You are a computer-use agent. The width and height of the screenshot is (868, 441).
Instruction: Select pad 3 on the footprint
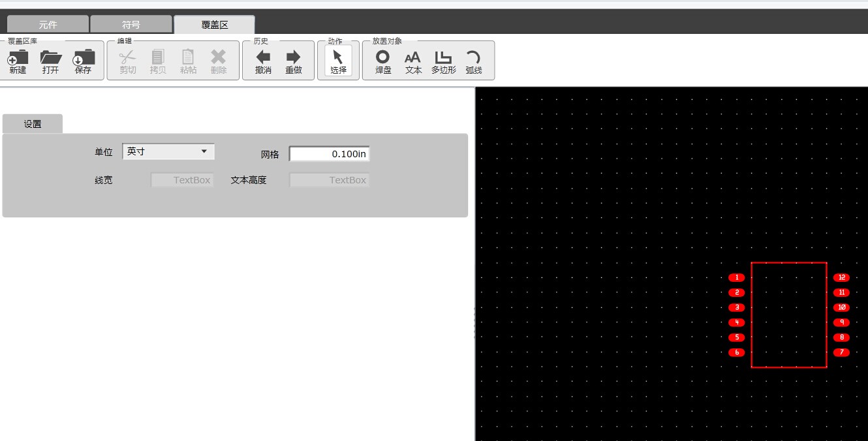[x=737, y=308]
